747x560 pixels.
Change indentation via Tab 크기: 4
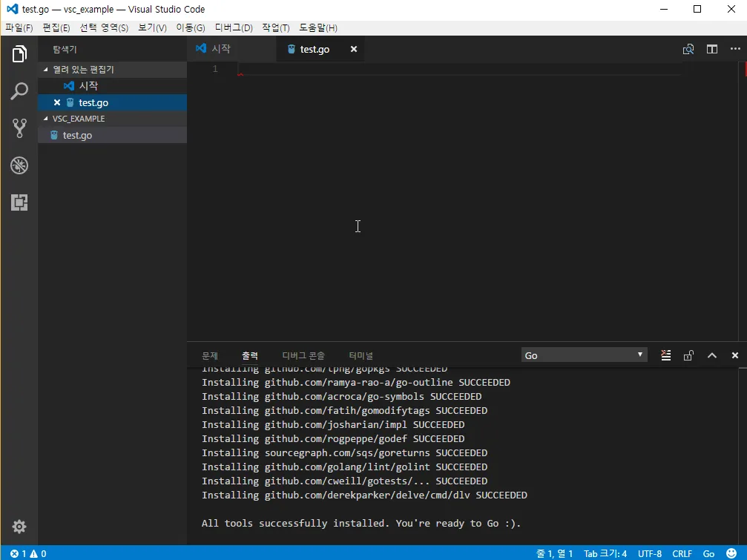(605, 554)
